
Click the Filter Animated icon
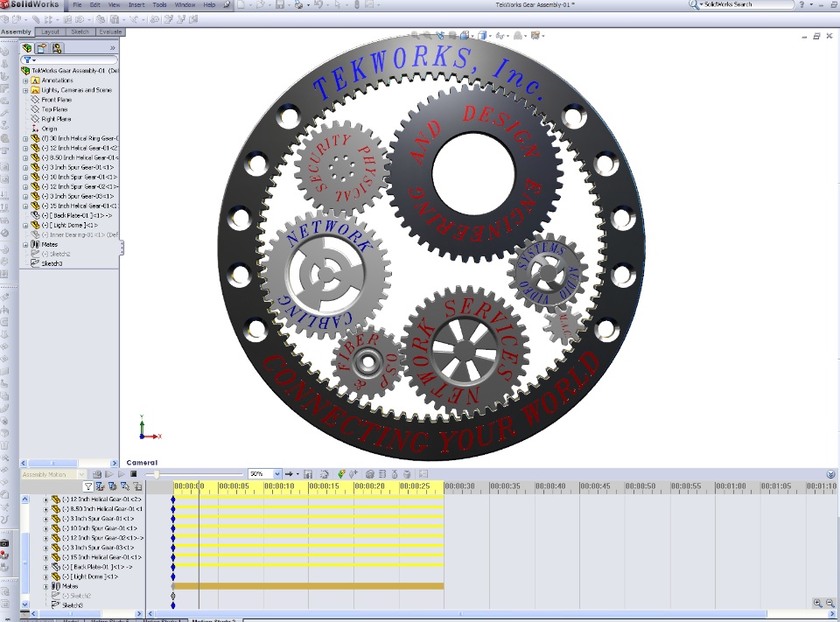pos(100,486)
